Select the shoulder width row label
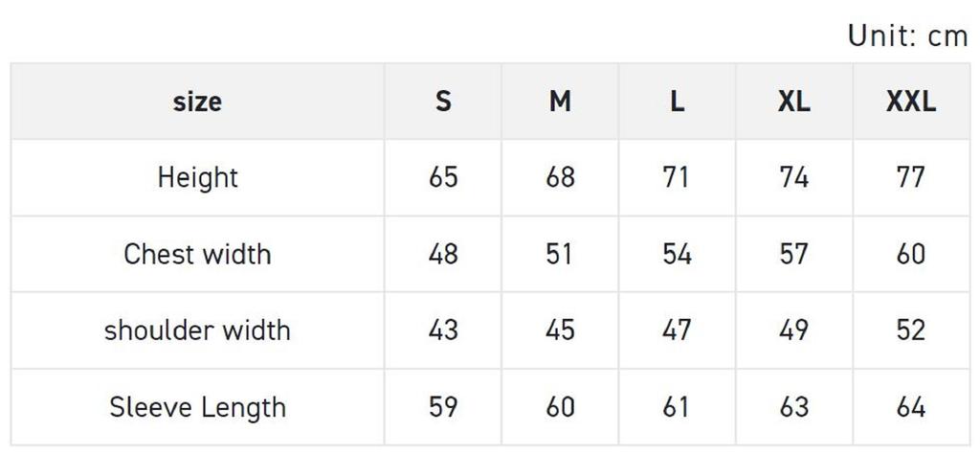The height and width of the screenshot is (455, 980). pyautogui.click(x=197, y=330)
